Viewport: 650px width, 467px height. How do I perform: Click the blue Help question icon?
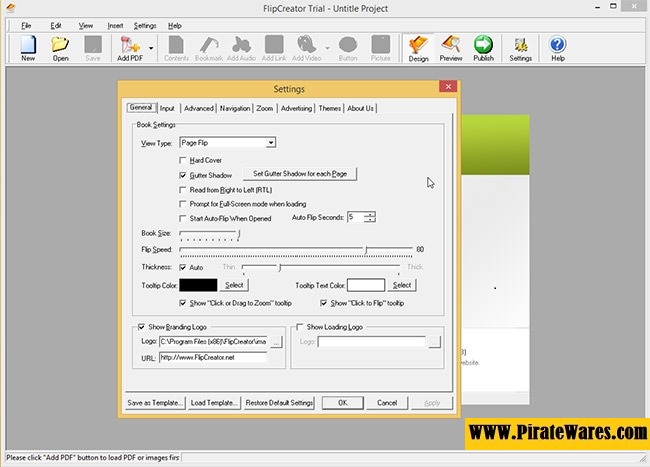coord(558,44)
